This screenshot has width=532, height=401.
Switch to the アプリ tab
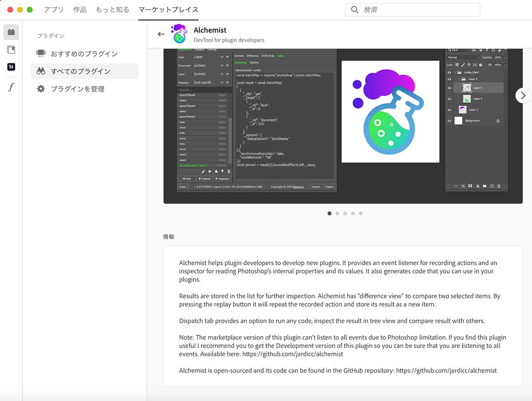click(54, 10)
